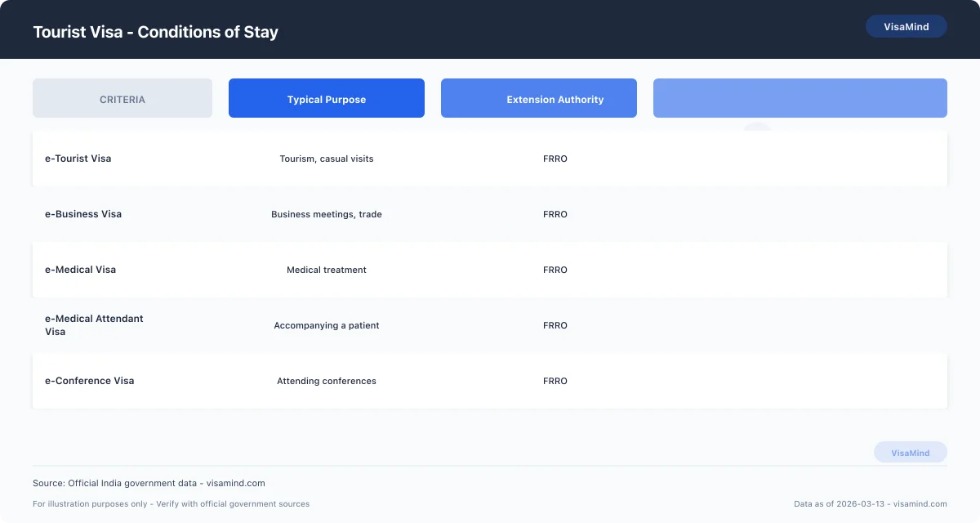Select the e-Tourist Visa row label
The width and height of the screenshot is (980, 523).
click(x=78, y=159)
